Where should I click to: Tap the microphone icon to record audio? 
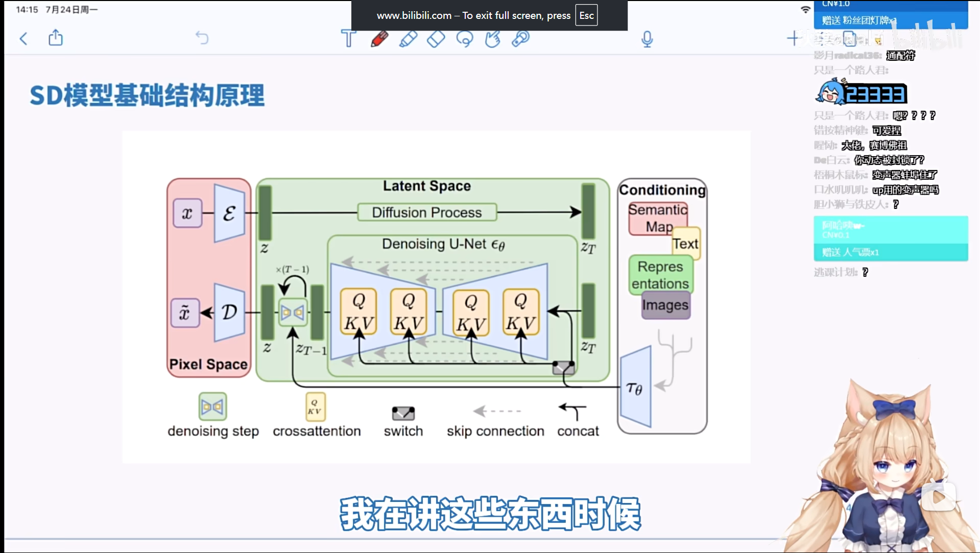647,38
